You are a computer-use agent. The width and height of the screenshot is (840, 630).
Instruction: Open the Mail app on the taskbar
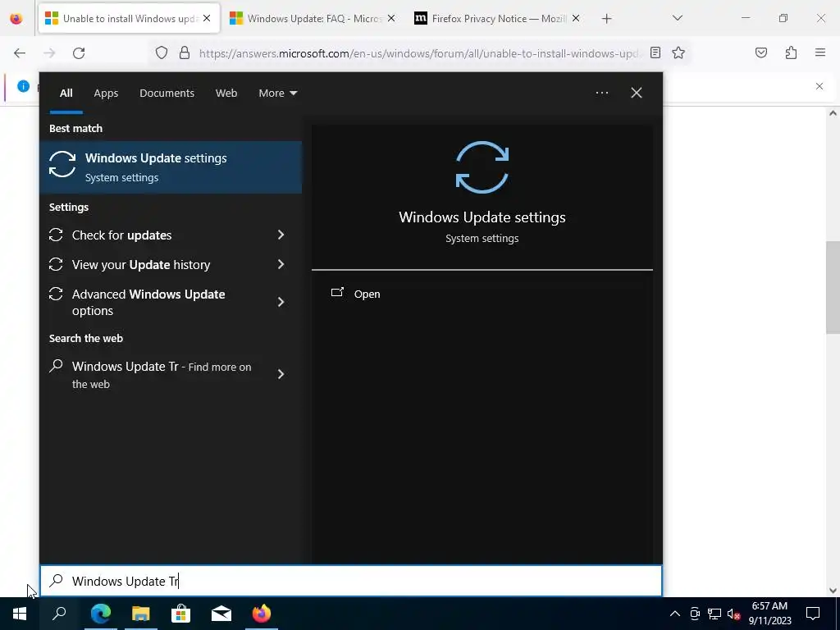pyautogui.click(x=221, y=614)
